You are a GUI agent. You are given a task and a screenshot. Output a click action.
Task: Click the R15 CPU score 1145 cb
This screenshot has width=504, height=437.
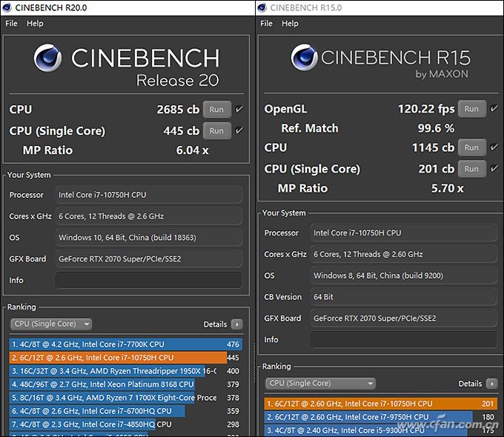coord(433,147)
